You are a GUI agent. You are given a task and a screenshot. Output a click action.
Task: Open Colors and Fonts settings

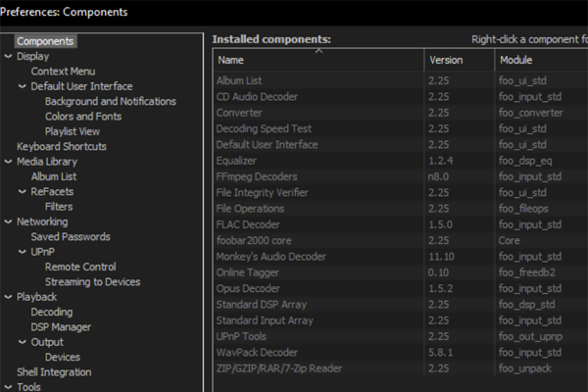pos(83,117)
